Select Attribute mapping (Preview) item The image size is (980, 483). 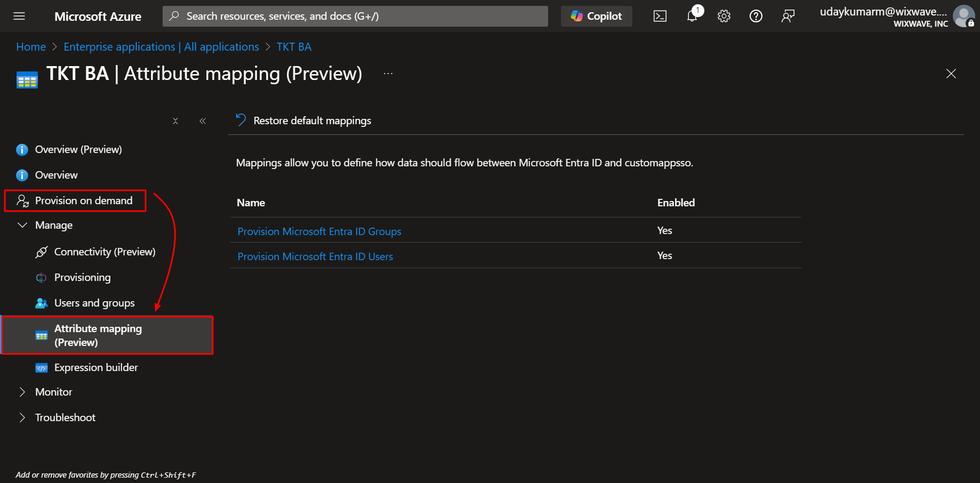[x=107, y=335]
